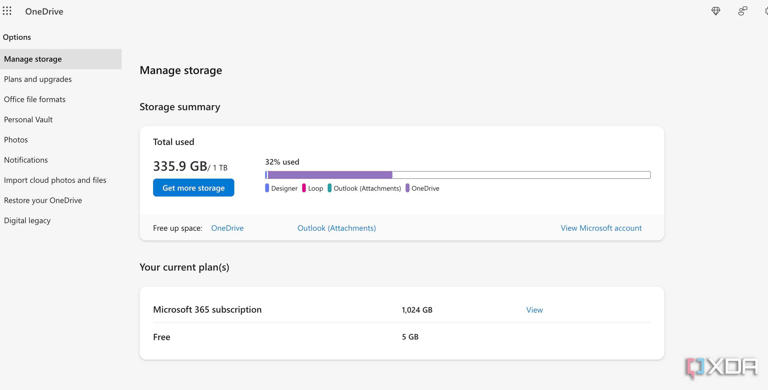Click View for Microsoft 365 subscription

click(x=534, y=310)
